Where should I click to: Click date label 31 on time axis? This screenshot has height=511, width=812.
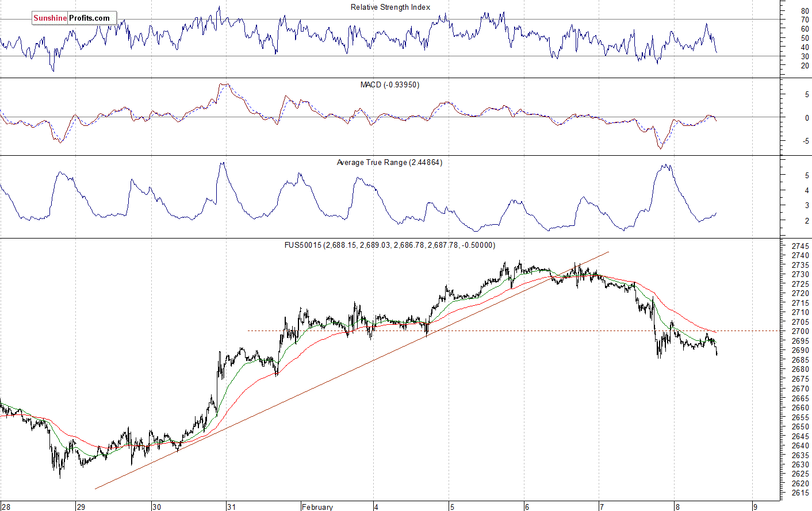pyautogui.click(x=231, y=506)
